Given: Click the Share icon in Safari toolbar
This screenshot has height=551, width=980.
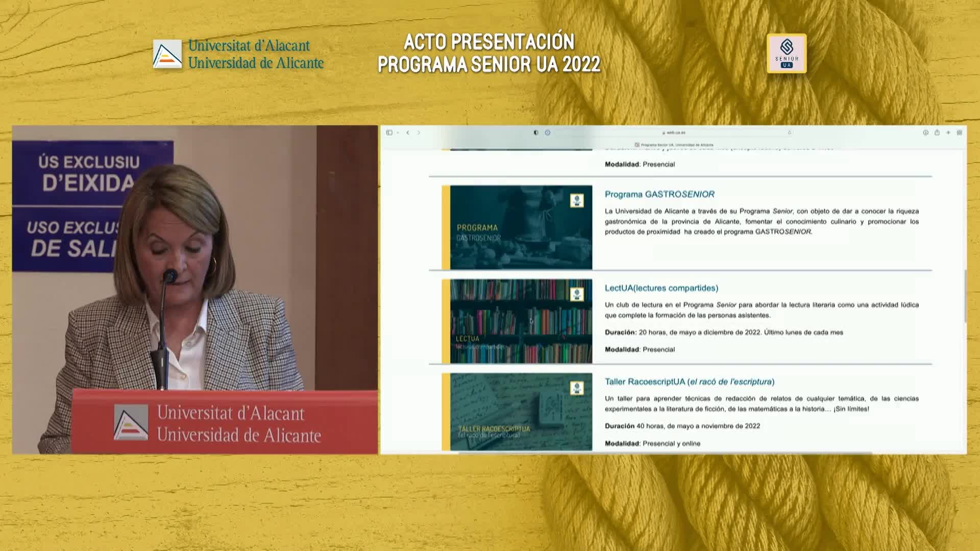Looking at the screenshot, I should pyautogui.click(x=937, y=133).
